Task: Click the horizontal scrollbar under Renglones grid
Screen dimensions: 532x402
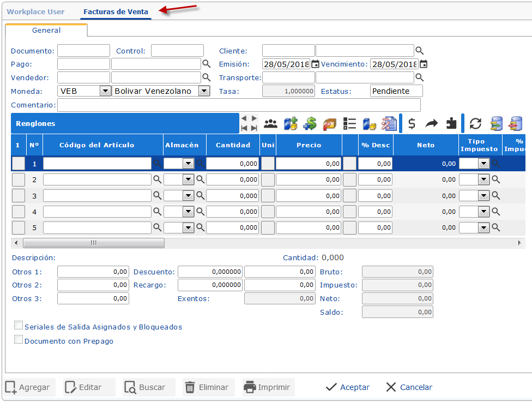Action: [x=93, y=243]
